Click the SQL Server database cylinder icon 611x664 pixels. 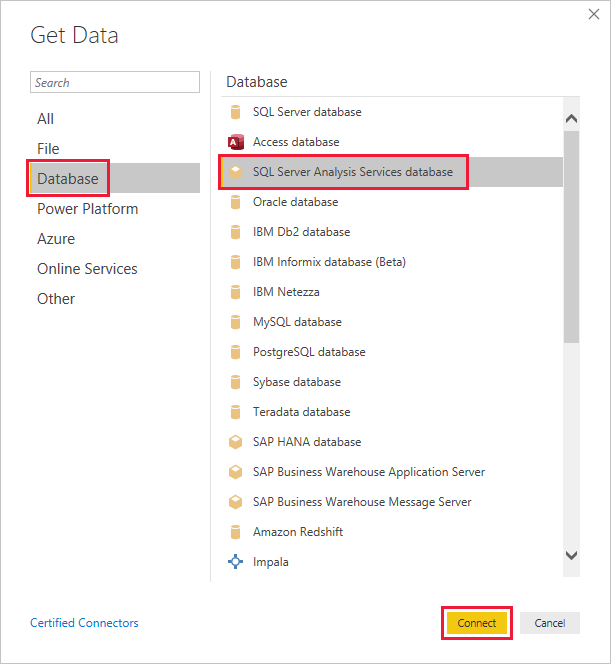click(236, 112)
